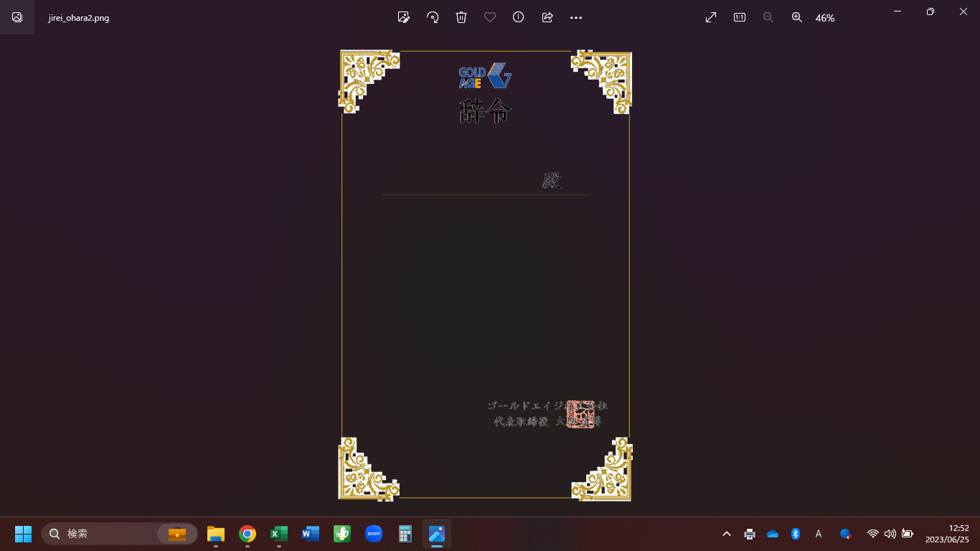Open the three-dots See more menu

(x=576, y=17)
